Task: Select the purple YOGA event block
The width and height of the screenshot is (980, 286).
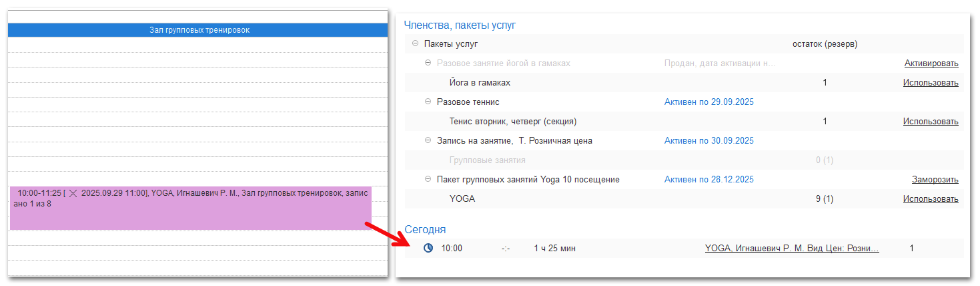Action: click(x=190, y=214)
